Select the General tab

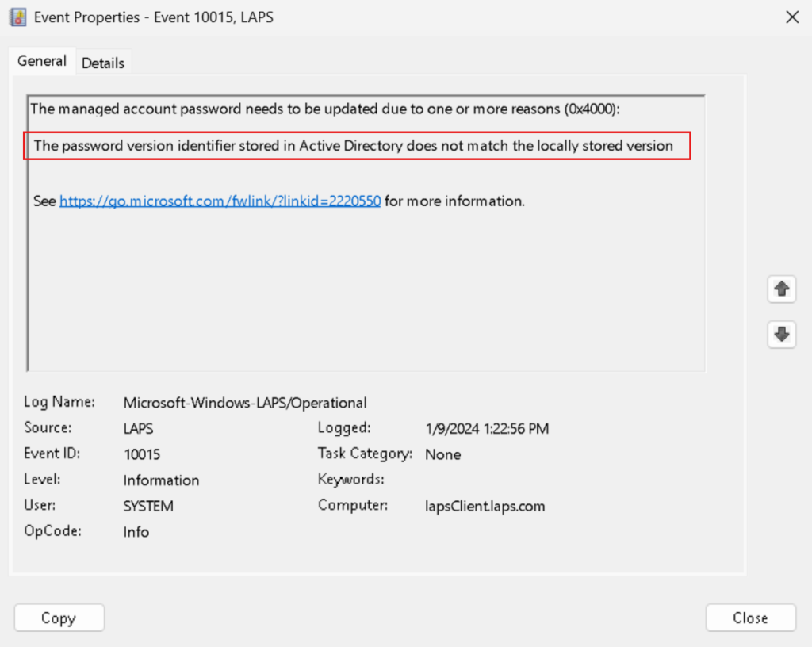42,61
